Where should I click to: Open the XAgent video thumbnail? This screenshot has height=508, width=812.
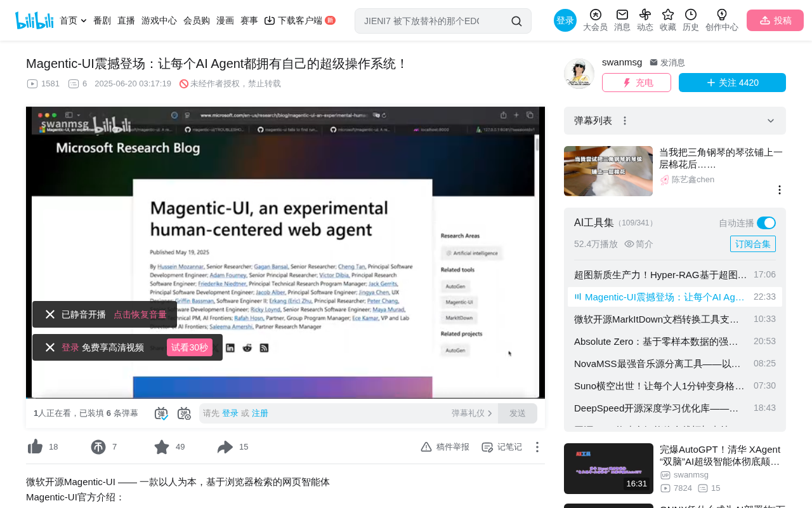pos(608,469)
